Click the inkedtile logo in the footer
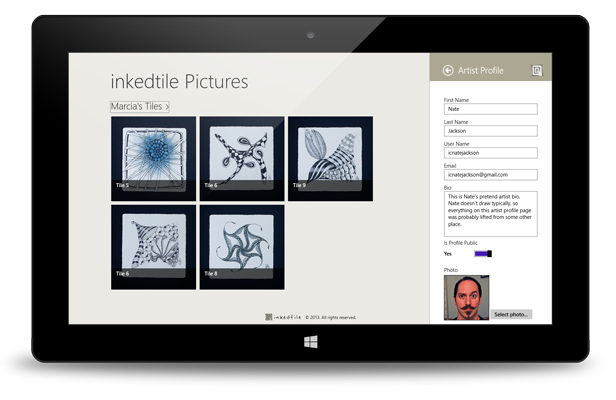The height and width of the screenshot is (400, 616). [x=283, y=317]
